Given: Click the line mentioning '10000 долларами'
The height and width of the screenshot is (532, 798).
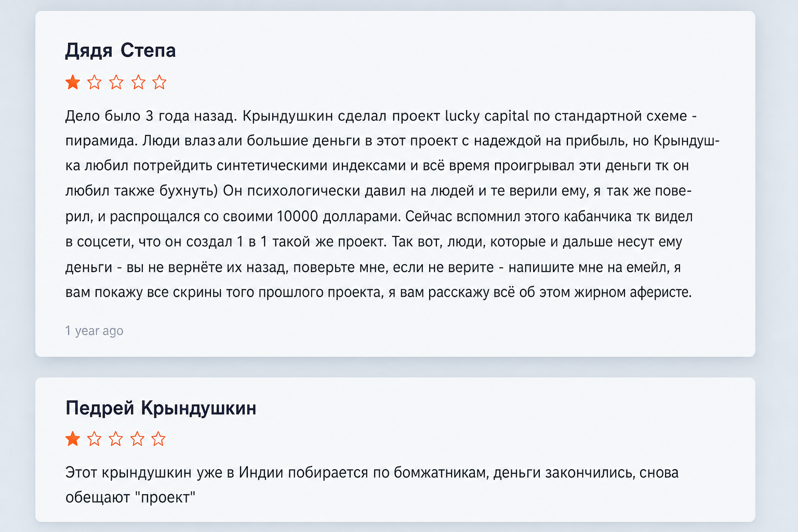Looking at the screenshot, I should (x=379, y=217).
